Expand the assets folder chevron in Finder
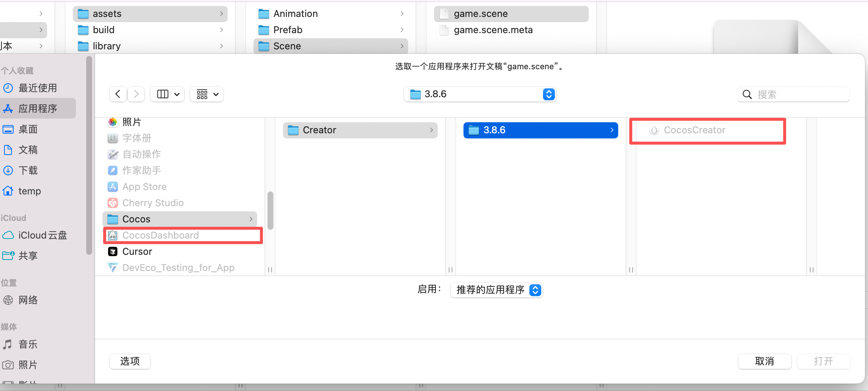This screenshot has height=391, width=868. point(221,14)
